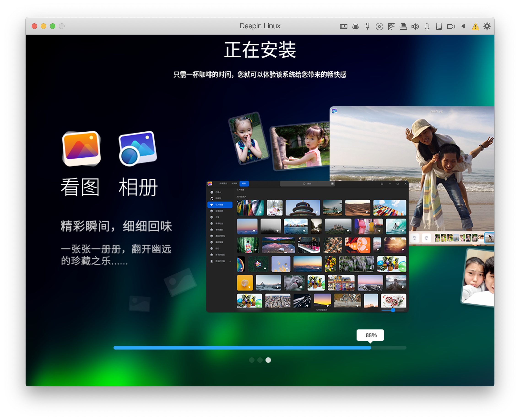Click the CPU chip icon in the toolbar

coord(355,26)
